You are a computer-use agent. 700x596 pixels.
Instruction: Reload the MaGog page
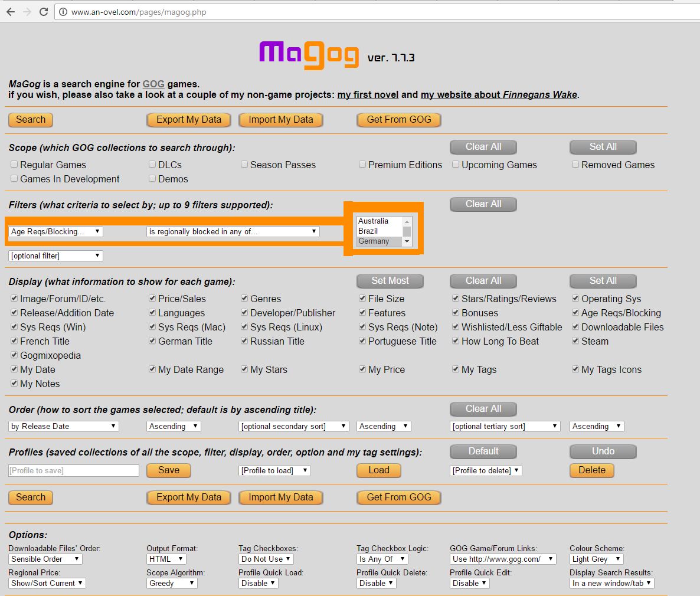click(x=43, y=12)
